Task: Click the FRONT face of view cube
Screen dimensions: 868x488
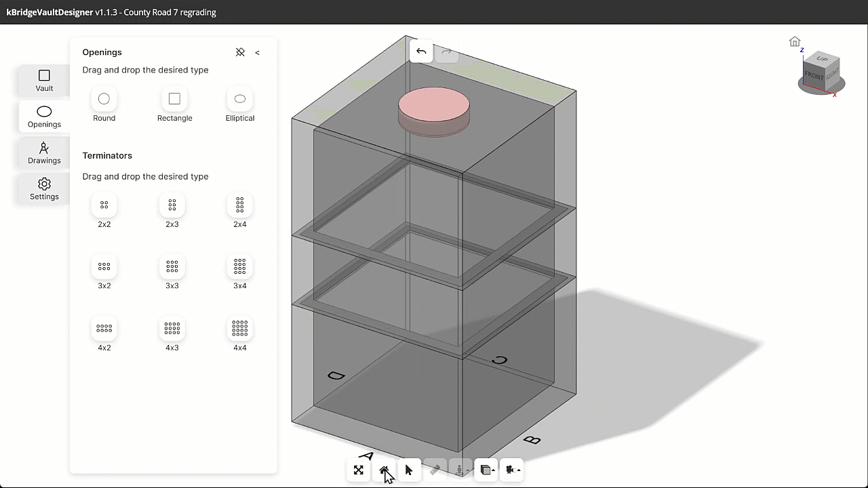Action: pos(813,76)
